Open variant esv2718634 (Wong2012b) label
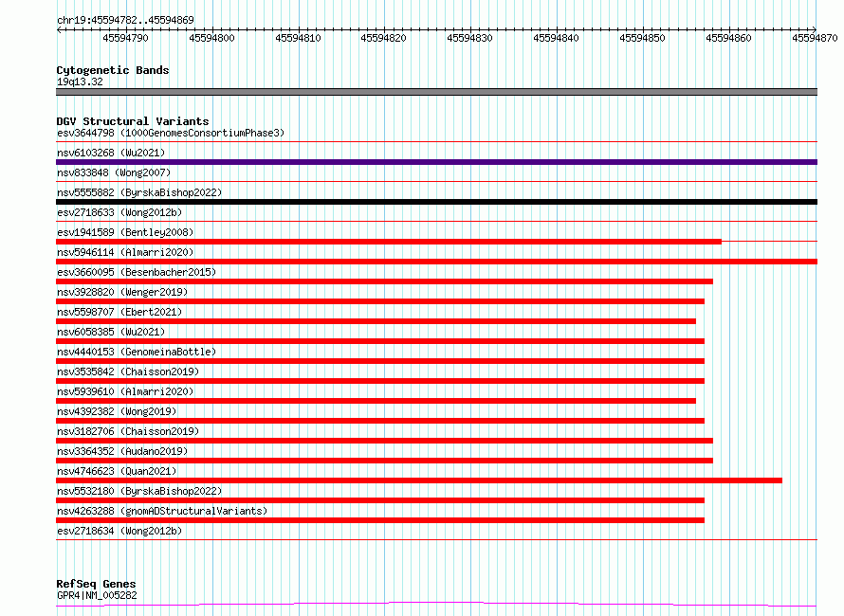 119,531
